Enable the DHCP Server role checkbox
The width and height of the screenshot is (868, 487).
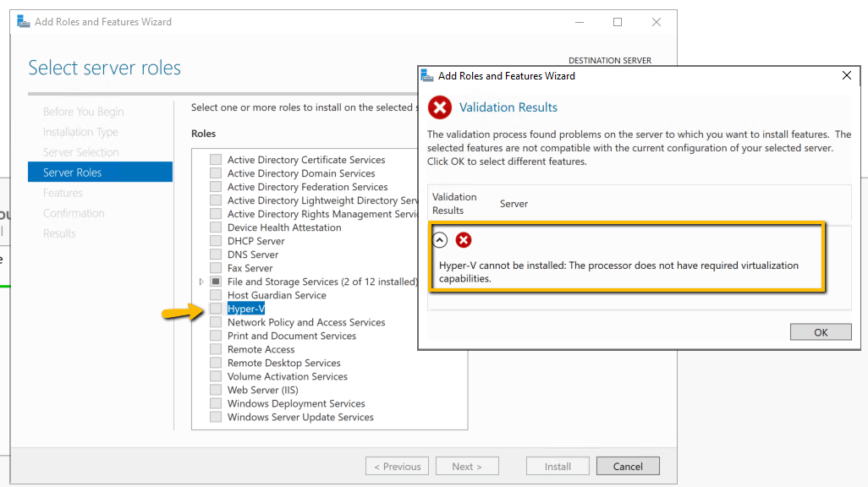[x=214, y=240]
